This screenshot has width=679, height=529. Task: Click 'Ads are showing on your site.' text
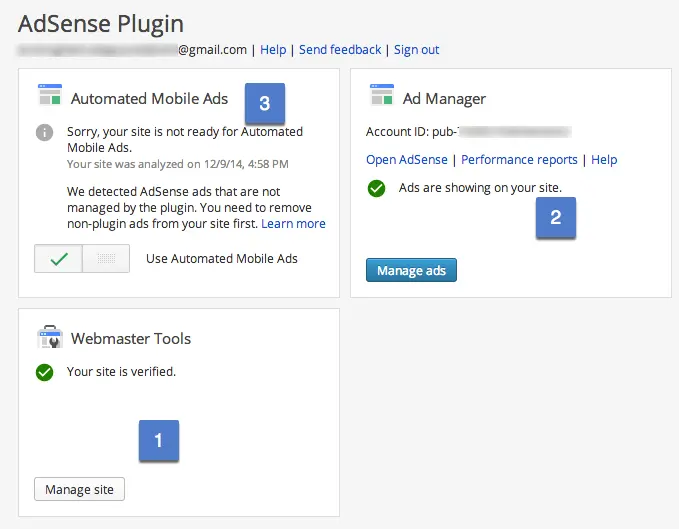click(480, 188)
